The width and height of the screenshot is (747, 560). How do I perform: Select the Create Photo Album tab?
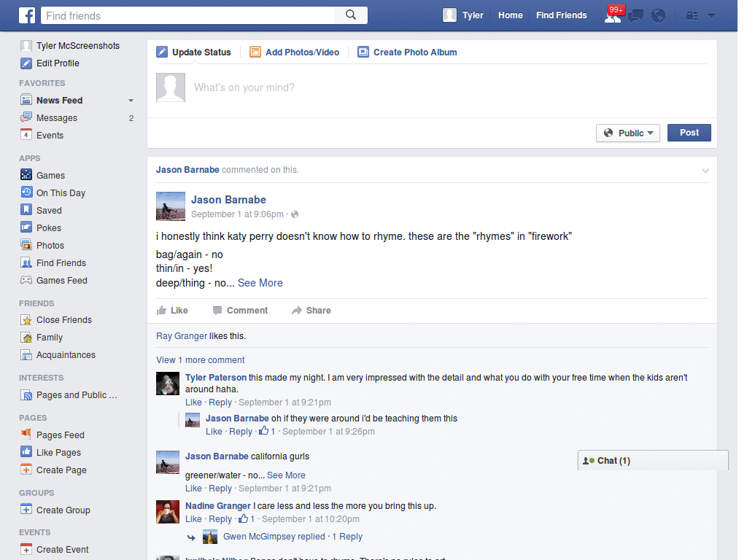coord(407,52)
